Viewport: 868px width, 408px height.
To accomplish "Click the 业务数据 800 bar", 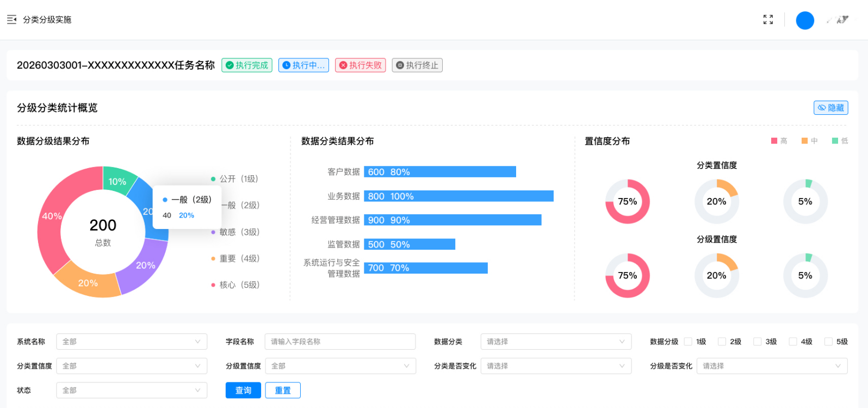I will click(458, 196).
